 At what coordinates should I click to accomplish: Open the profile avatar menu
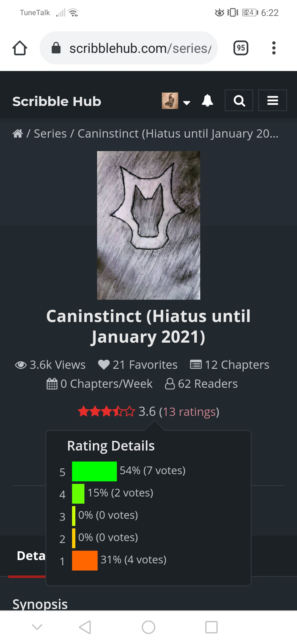pyautogui.click(x=170, y=101)
